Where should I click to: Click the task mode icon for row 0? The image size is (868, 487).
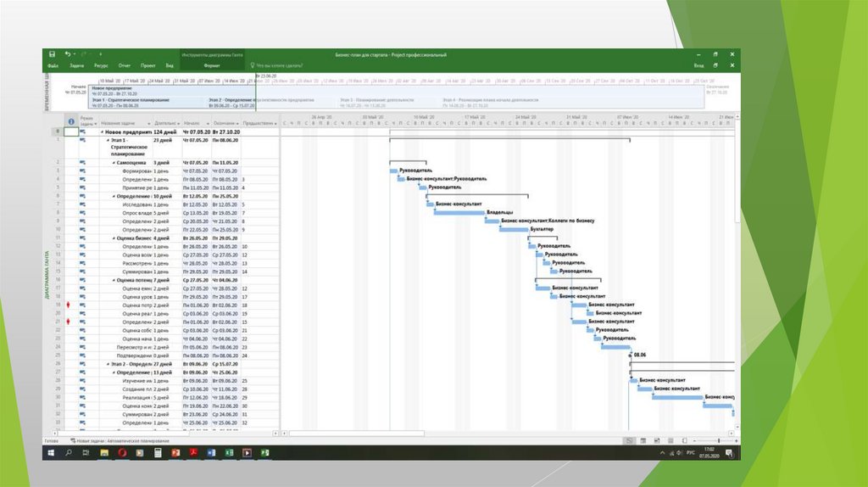[x=83, y=132]
